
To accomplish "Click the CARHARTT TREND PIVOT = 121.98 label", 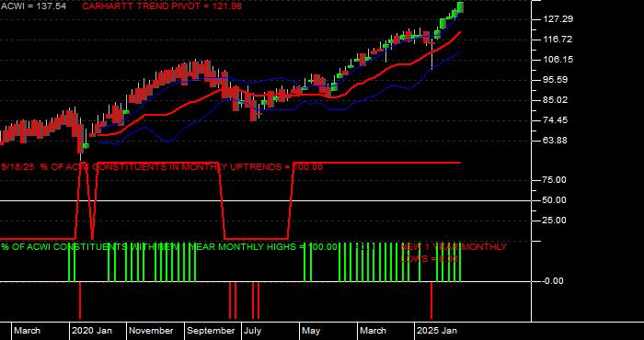I will point(162,6).
